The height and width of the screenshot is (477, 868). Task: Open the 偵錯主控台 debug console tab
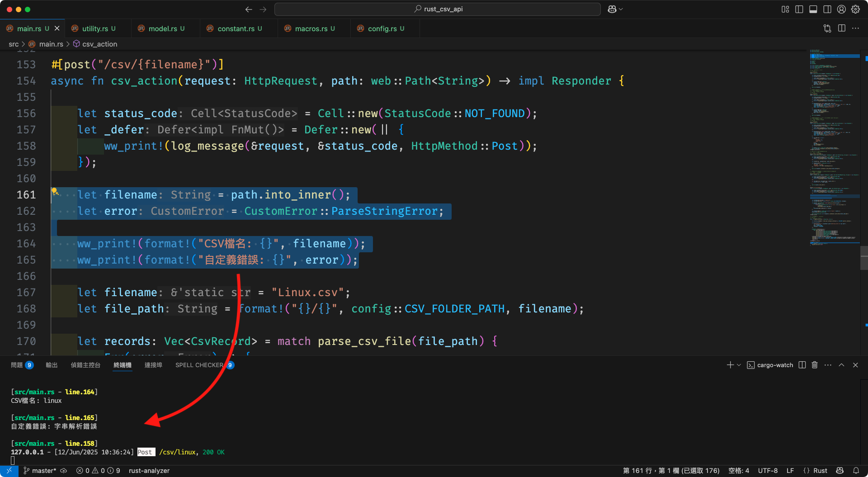point(85,365)
